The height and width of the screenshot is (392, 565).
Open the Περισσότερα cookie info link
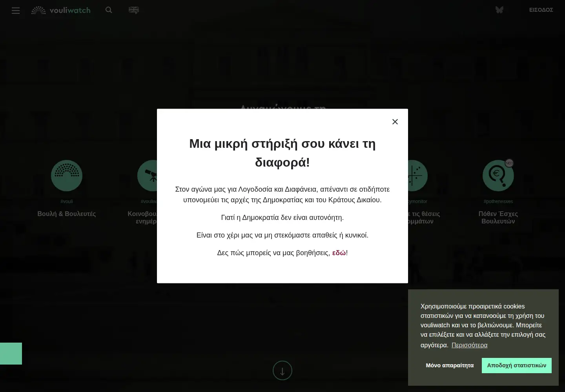click(469, 345)
